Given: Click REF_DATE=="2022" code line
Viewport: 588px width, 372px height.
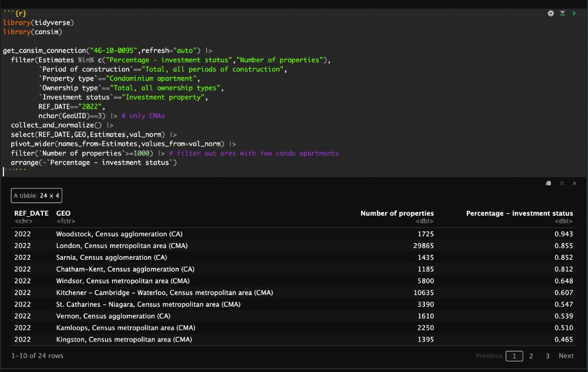Looking at the screenshot, I should click(72, 107).
